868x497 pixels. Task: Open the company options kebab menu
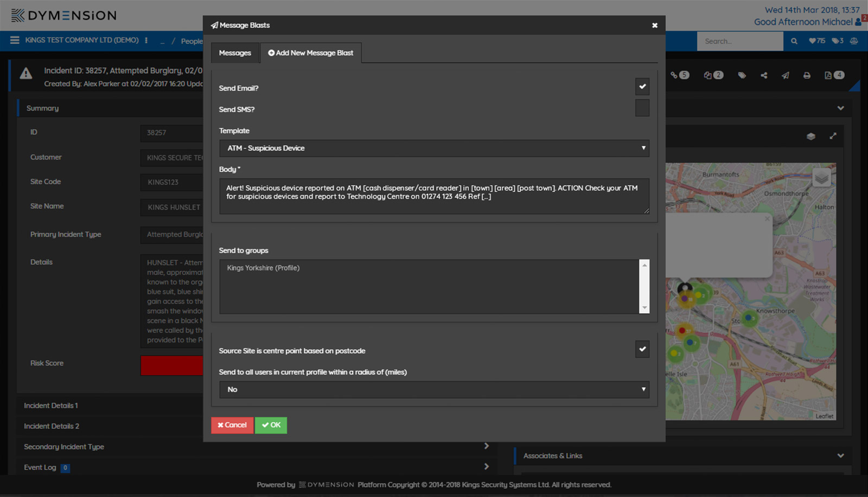(x=146, y=40)
